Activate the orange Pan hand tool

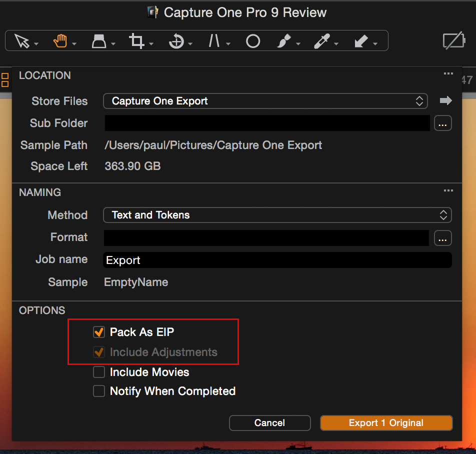pyautogui.click(x=60, y=41)
